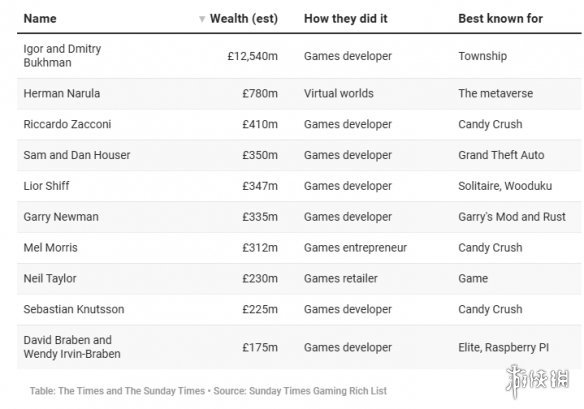Select David Braben and Wendy Irvin-Braben
This screenshot has width=584, height=409.
pyautogui.click(x=72, y=347)
